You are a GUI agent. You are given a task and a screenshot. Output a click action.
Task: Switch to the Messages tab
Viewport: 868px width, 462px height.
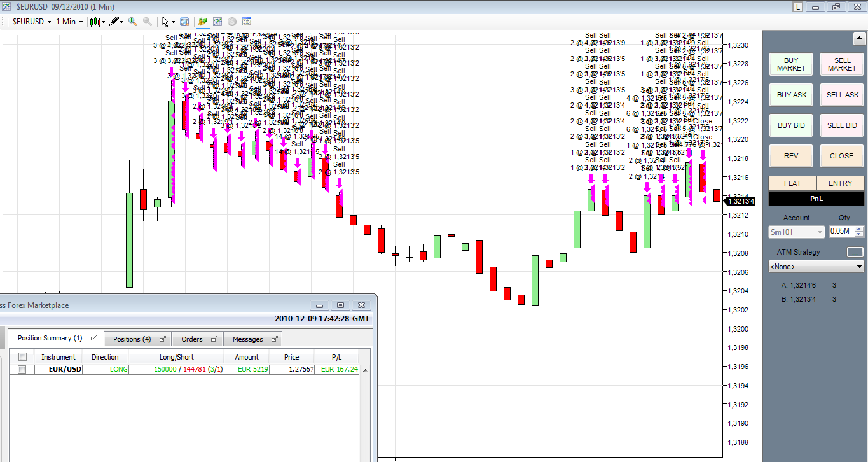click(254, 339)
